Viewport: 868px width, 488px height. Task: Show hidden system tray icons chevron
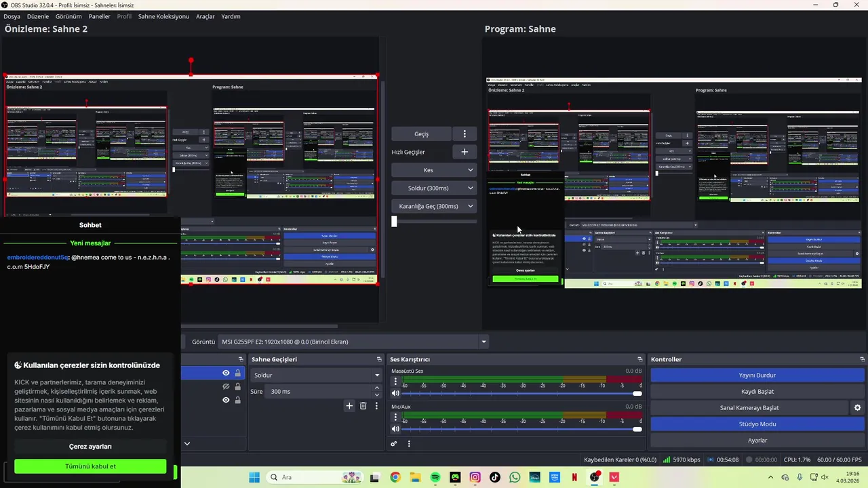point(770,477)
